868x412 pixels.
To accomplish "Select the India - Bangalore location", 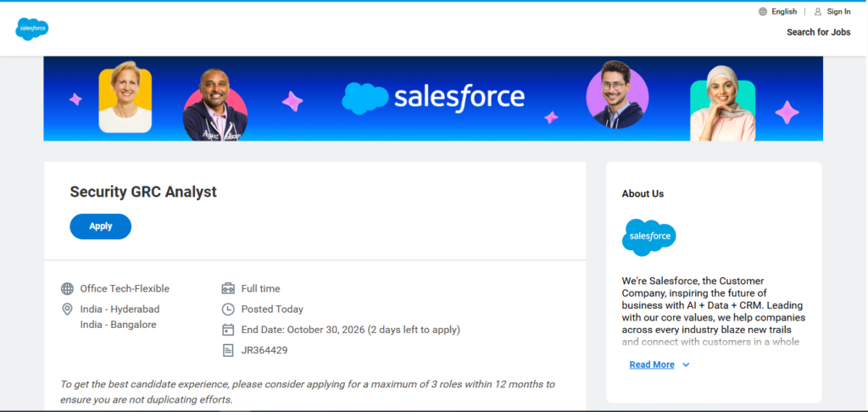I will pos(118,325).
